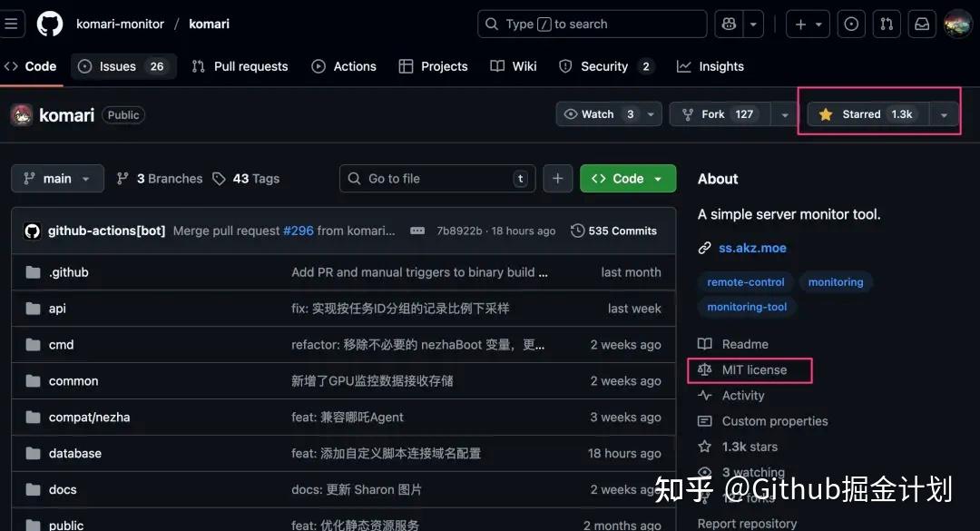Click the add file plus button
The width and height of the screenshot is (980, 531).
(558, 179)
